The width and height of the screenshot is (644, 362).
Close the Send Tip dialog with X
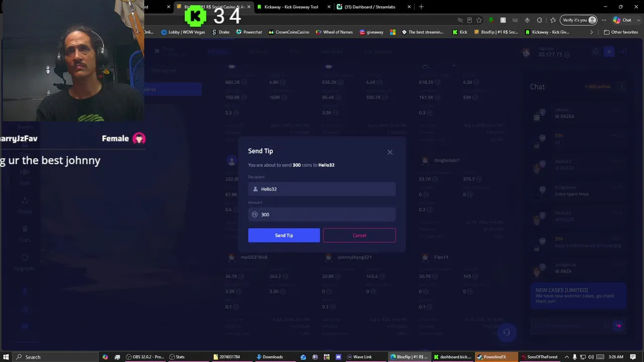pyautogui.click(x=390, y=152)
